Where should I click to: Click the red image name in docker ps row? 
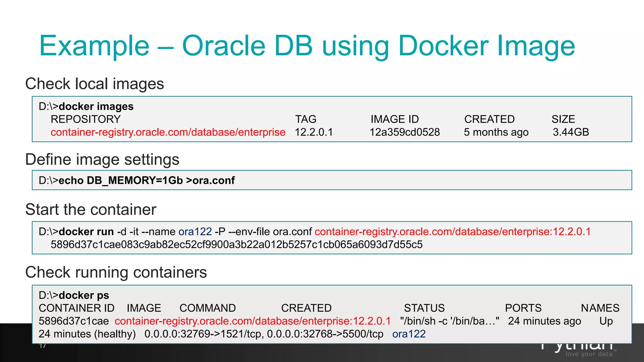pyautogui.click(x=253, y=321)
